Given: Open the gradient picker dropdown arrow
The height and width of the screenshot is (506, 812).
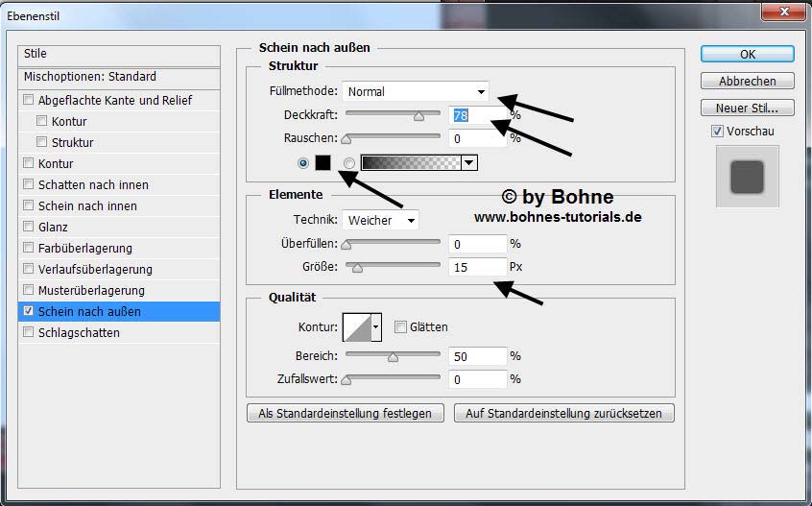Looking at the screenshot, I should [x=468, y=163].
